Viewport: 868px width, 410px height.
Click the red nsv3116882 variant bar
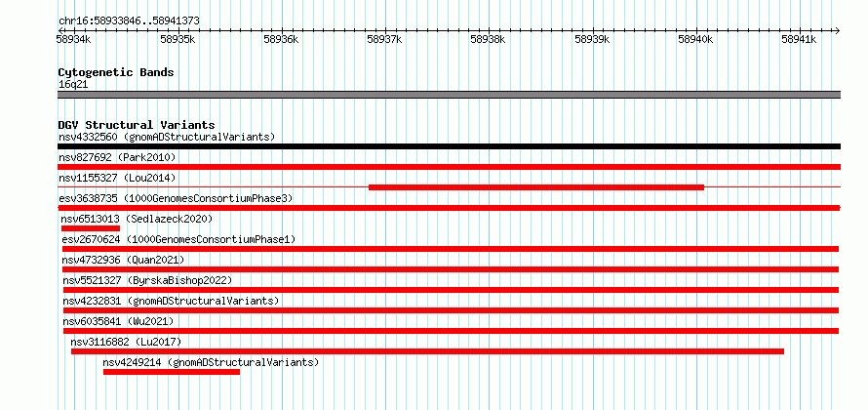click(427, 351)
